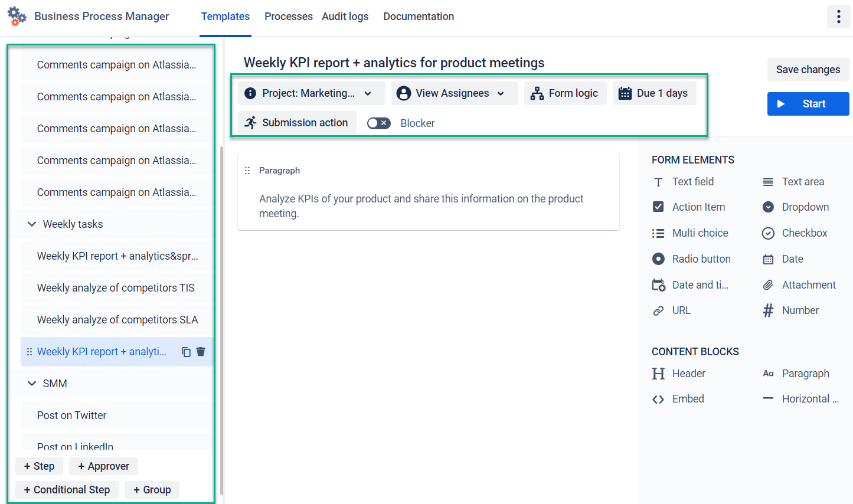Open the Project: Marketing dropdown
853x504 pixels.
pos(312,93)
